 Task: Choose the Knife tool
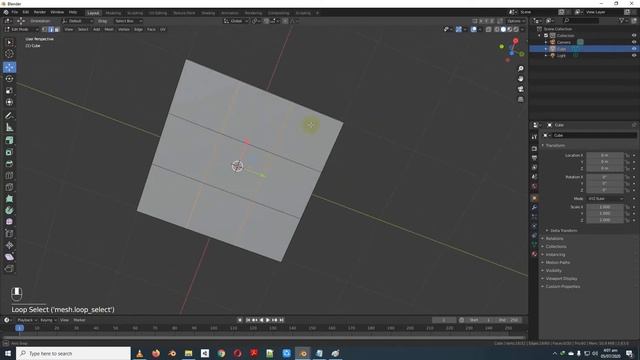9,187
